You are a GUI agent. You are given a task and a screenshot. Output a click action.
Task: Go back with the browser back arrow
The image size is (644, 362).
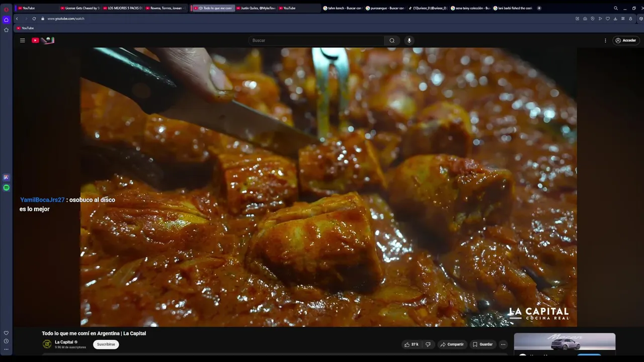tap(17, 19)
